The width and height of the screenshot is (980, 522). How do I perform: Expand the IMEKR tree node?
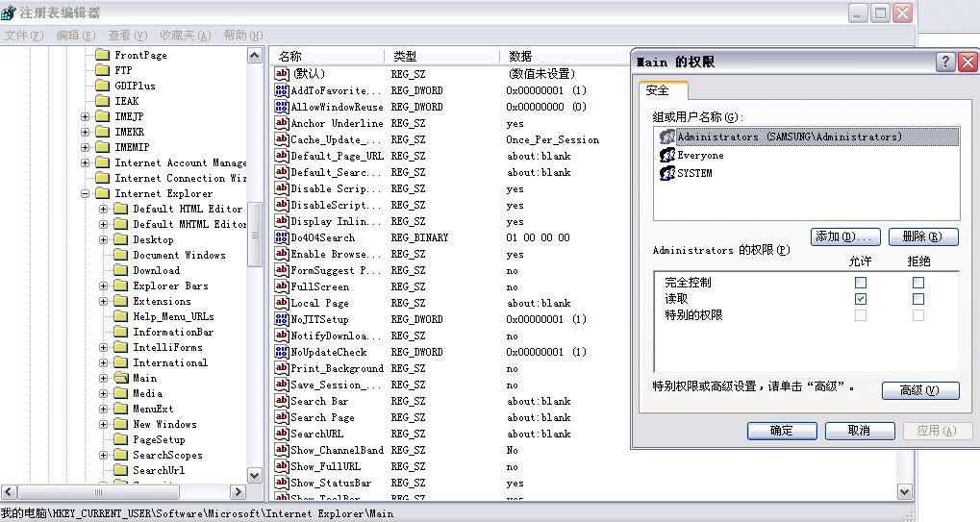(85, 132)
